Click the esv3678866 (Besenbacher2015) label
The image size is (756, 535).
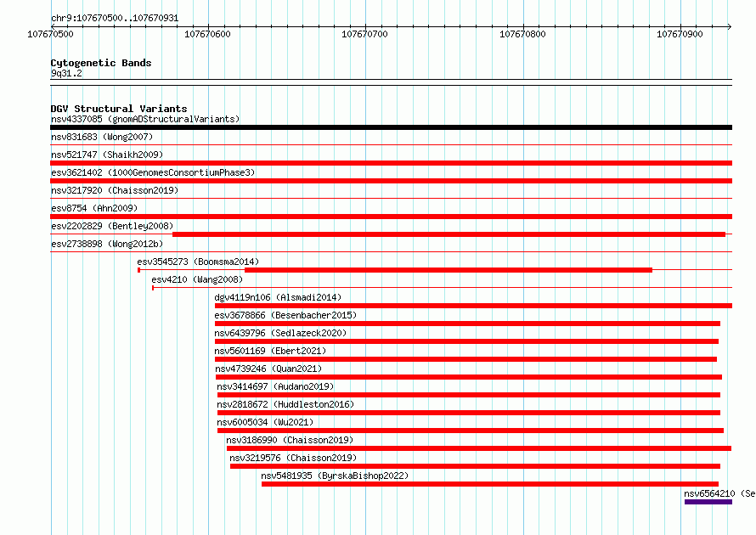point(285,315)
